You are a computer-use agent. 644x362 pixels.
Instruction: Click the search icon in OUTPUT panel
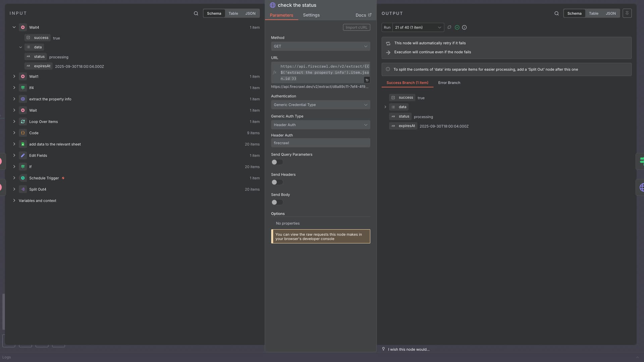(x=556, y=13)
